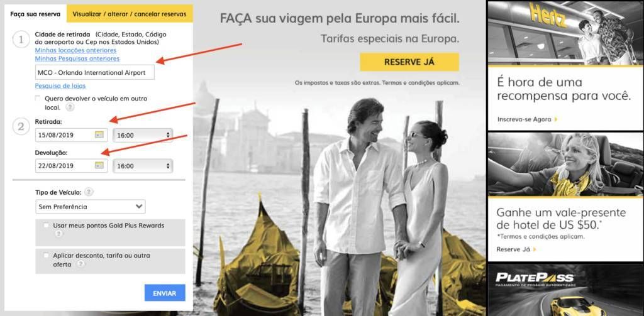Open the return date calendar icon
Screen dimensions: 644x316
click(99, 165)
